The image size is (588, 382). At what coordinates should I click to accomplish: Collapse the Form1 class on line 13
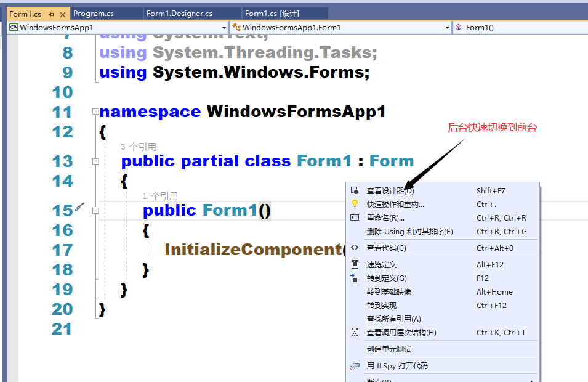pos(95,161)
